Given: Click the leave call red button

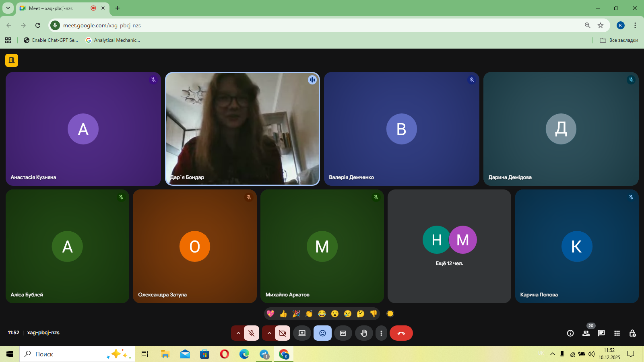Looking at the screenshot, I should coord(401,333).
